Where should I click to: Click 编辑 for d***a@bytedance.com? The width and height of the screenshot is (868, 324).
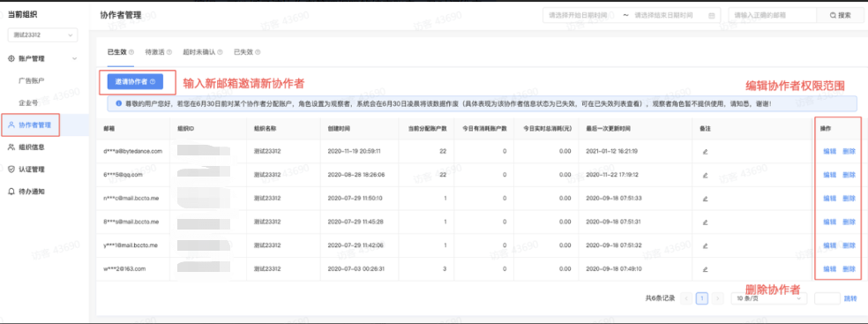pos(829,151)
